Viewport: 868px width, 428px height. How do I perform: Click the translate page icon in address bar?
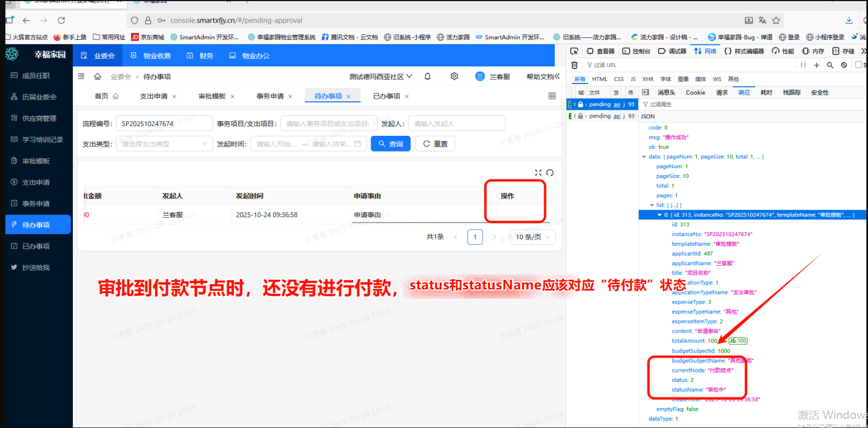point(762,20)
